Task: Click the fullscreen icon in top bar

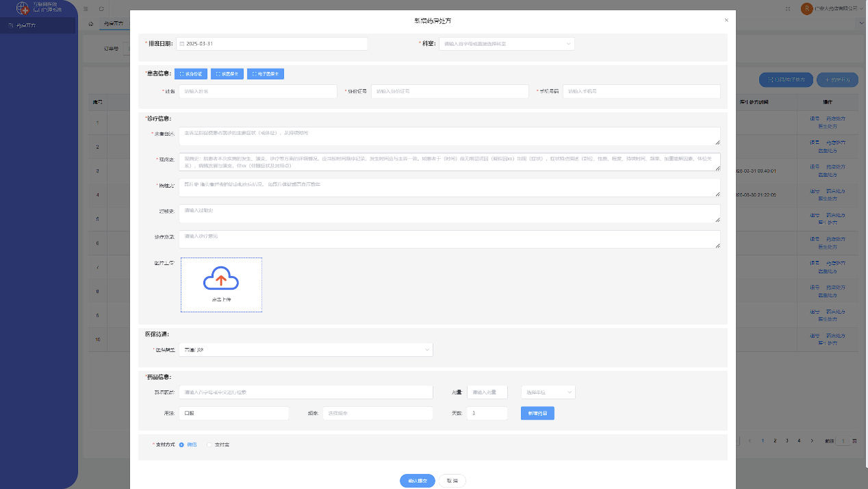Action: 788,9
